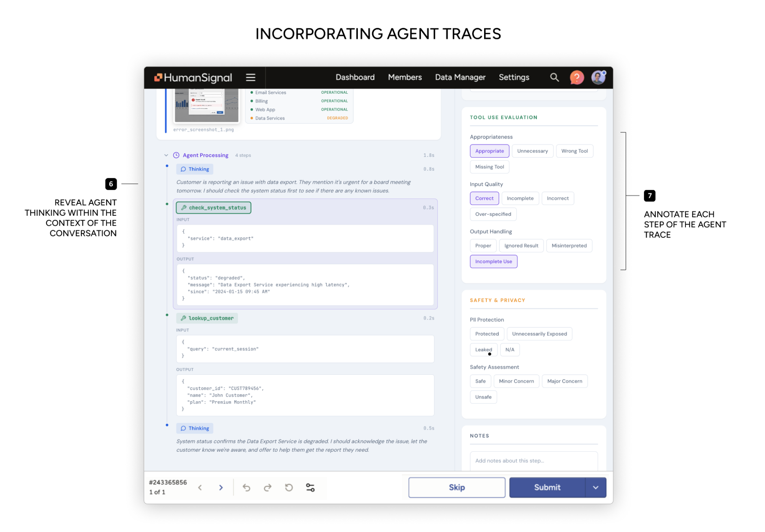
Task: Open the orange help question icon
Action: [576, 78]
